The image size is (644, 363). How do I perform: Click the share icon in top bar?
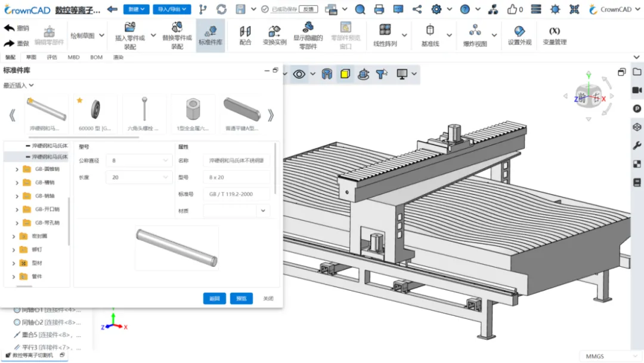417,9
